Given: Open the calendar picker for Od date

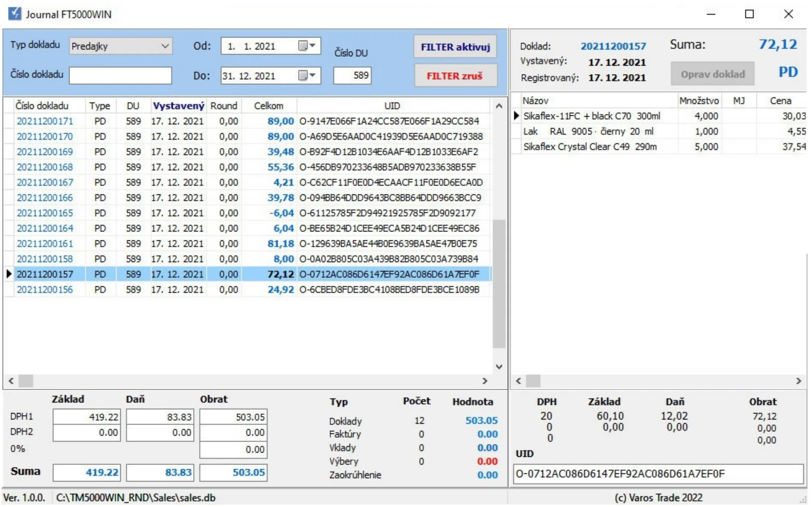Looking at the screenshot, I should point(307,46).
